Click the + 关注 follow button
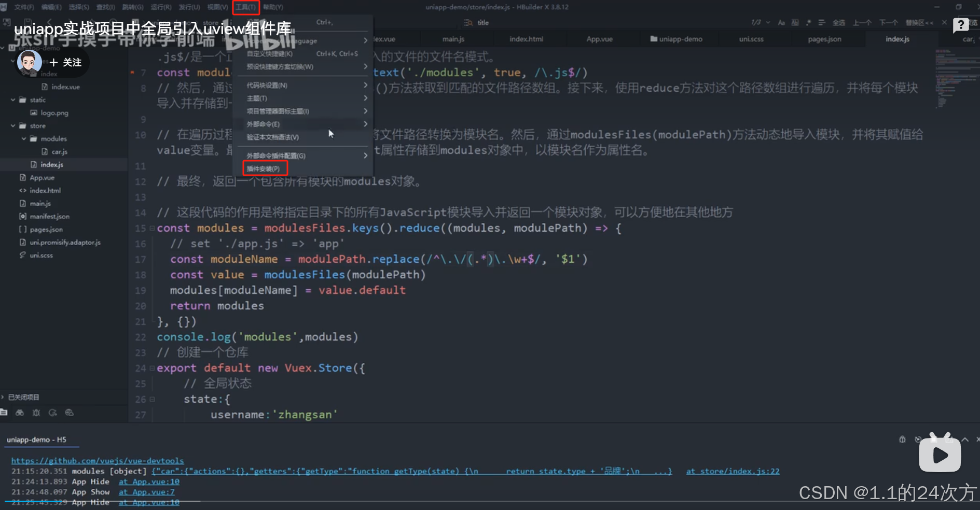Viewport: 980px width, 510px height. click(65, 62)
